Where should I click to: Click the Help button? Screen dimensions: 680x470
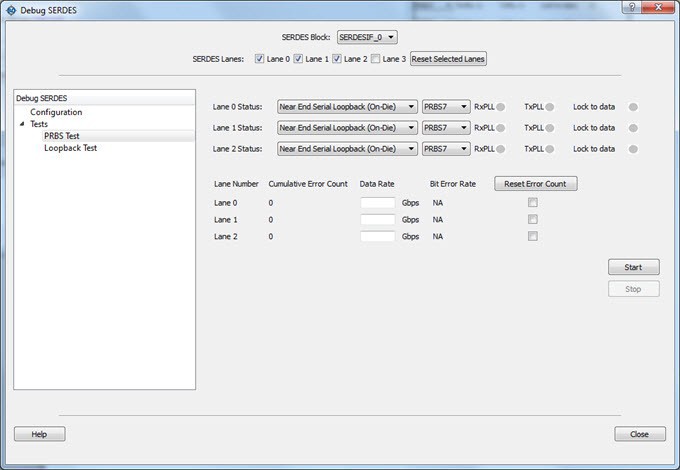pos(39,434)
